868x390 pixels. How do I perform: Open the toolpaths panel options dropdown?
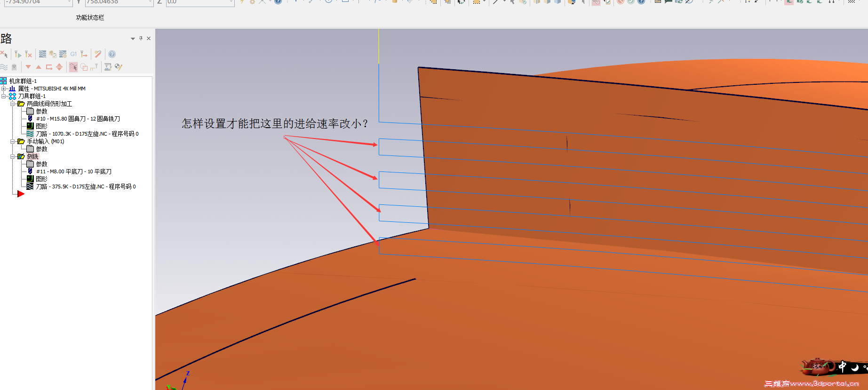[133, 39]
